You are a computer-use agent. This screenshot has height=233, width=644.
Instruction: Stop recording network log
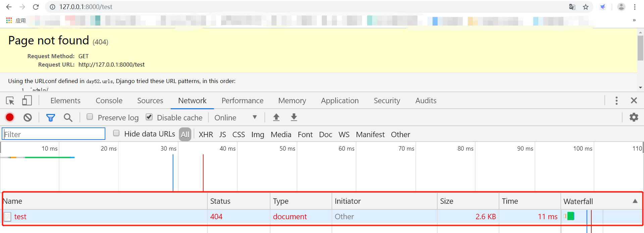[10, 117]
